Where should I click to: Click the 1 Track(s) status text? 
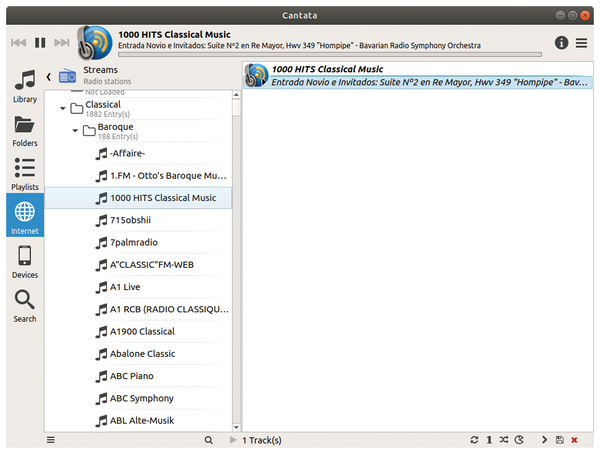(262, 440)
